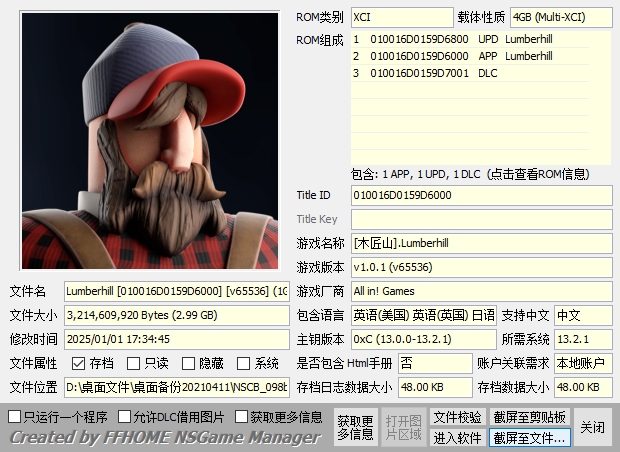Open the Lumberhill game cover image
This screenshot has height=452, width=620.
coord(150,141)
